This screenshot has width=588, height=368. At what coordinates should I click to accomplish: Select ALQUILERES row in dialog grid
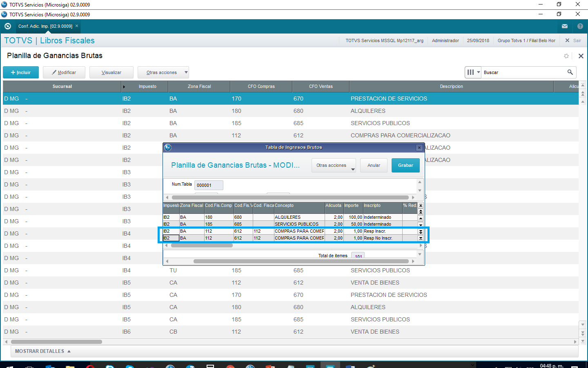click(x=290, y=217)
